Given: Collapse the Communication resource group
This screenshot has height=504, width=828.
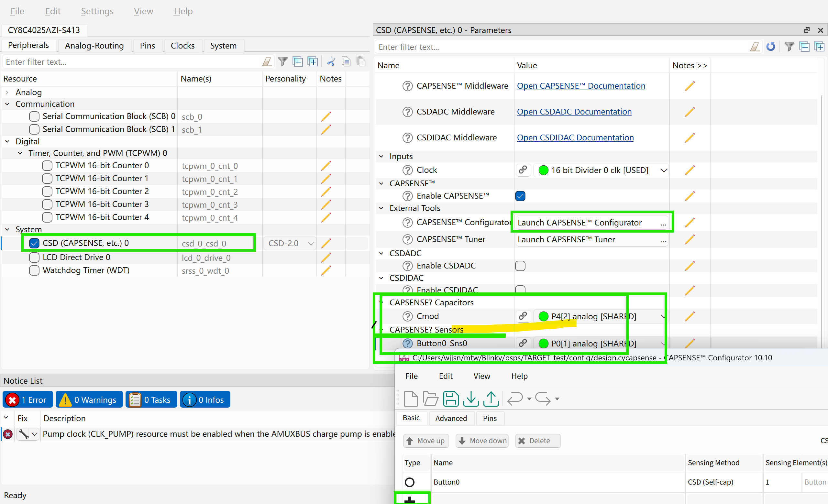Looking at the screenshot, I should pos(7,104).
